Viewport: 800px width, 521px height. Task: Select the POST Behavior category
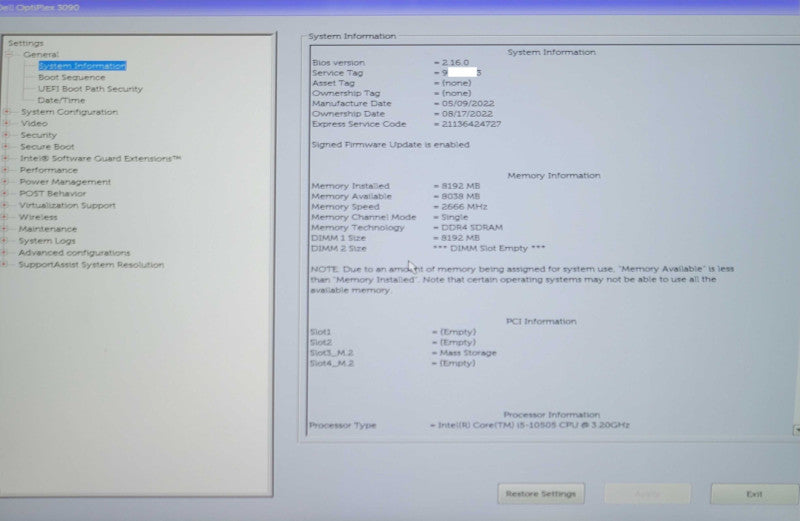point(53,194)
